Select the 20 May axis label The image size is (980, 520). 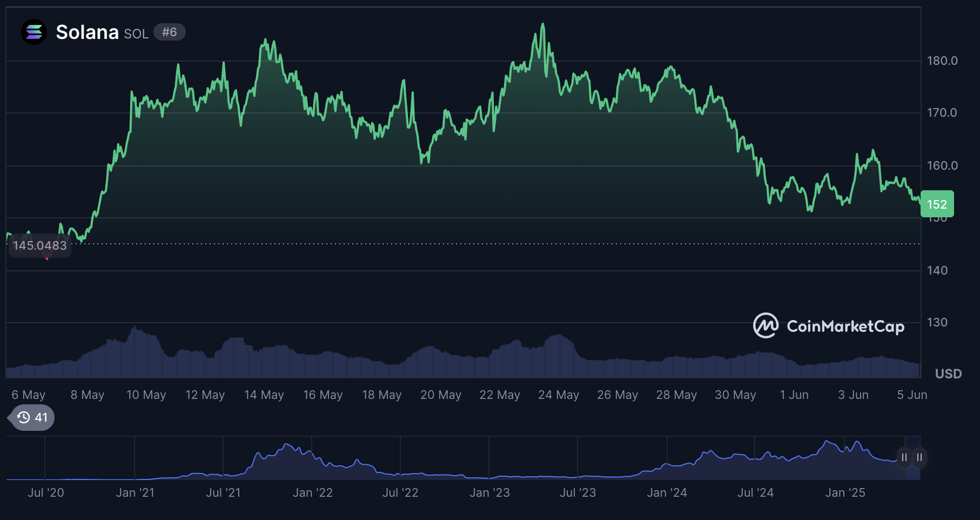(441, 395)
